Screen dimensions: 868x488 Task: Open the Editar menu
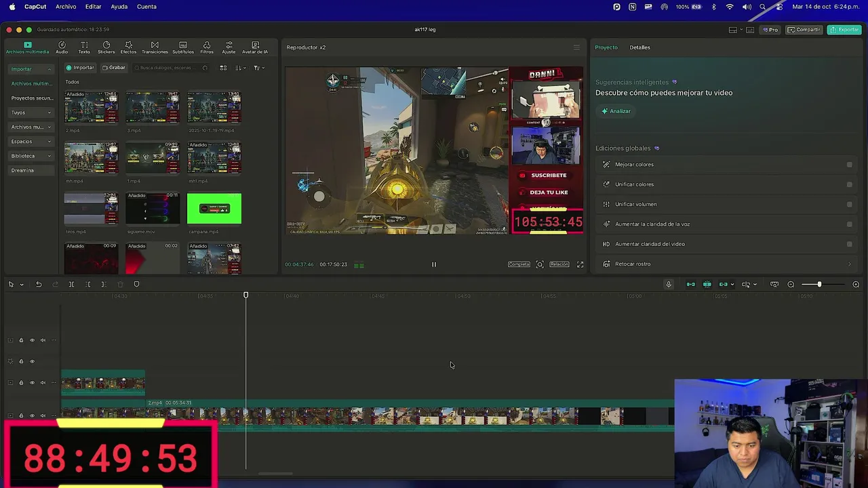(x=93, y=7)
